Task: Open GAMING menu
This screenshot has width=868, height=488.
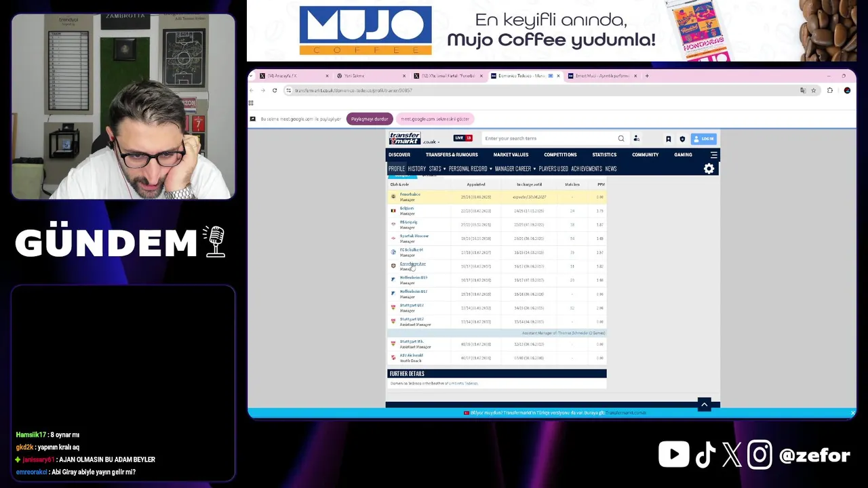Action: click(x=683, y=155)
